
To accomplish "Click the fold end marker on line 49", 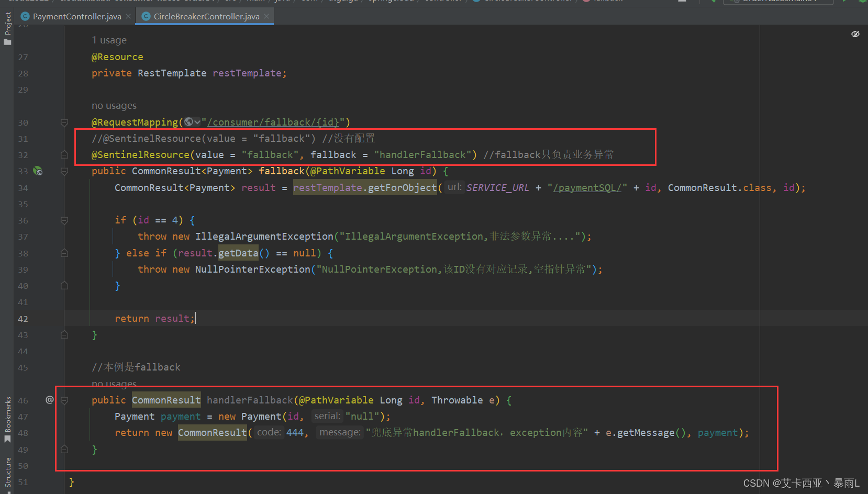I will [x=64, y=449].
